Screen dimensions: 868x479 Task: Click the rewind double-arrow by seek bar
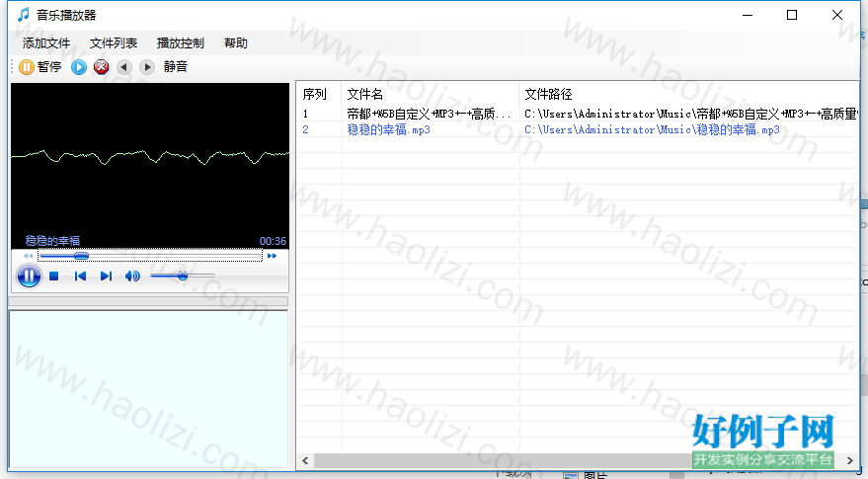click(x=28, y=256)
